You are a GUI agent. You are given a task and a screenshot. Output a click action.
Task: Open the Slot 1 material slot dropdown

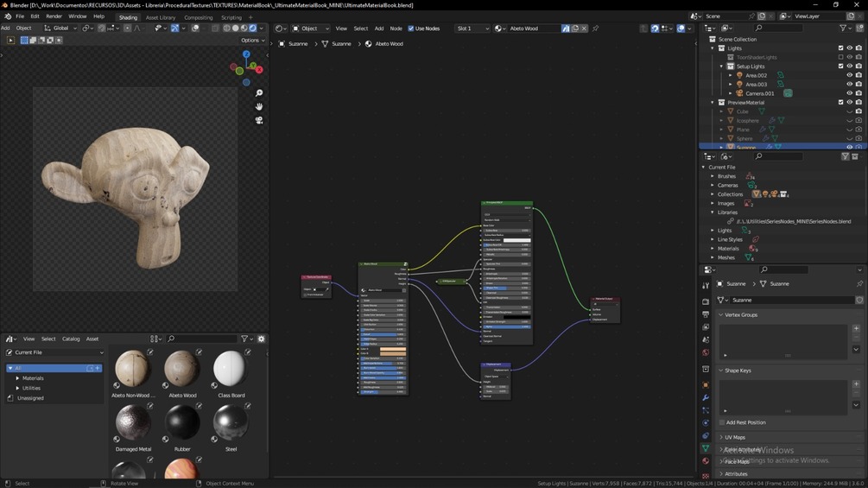tap(472, 29)
